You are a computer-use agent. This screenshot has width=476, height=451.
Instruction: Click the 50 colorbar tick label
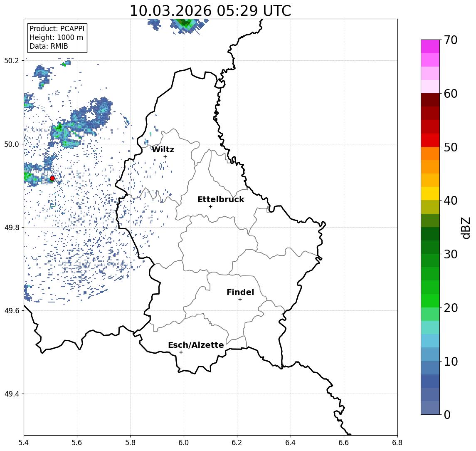click(451, 147)
